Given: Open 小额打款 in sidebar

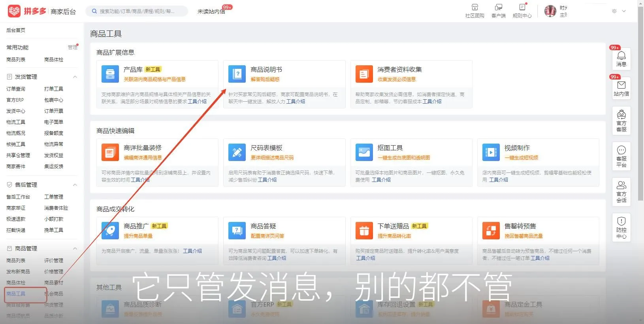Looking at the screenshot, I should pyautogui.click(x=54, y=219).
